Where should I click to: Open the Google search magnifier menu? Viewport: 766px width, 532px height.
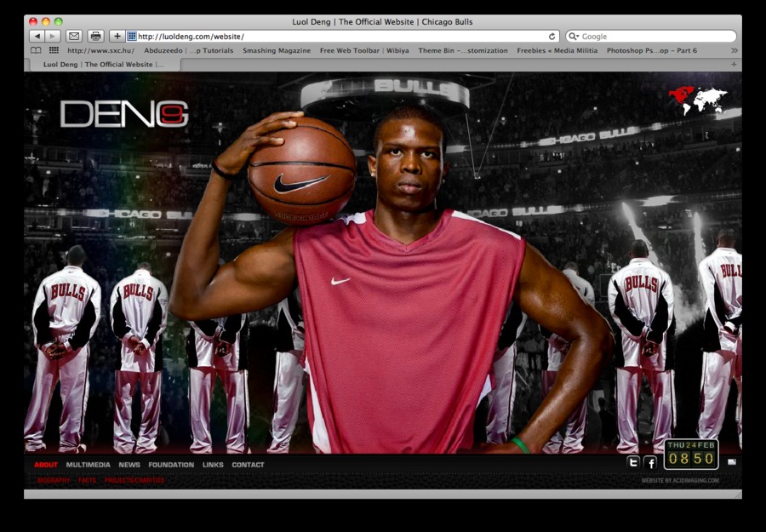(574, 36)
